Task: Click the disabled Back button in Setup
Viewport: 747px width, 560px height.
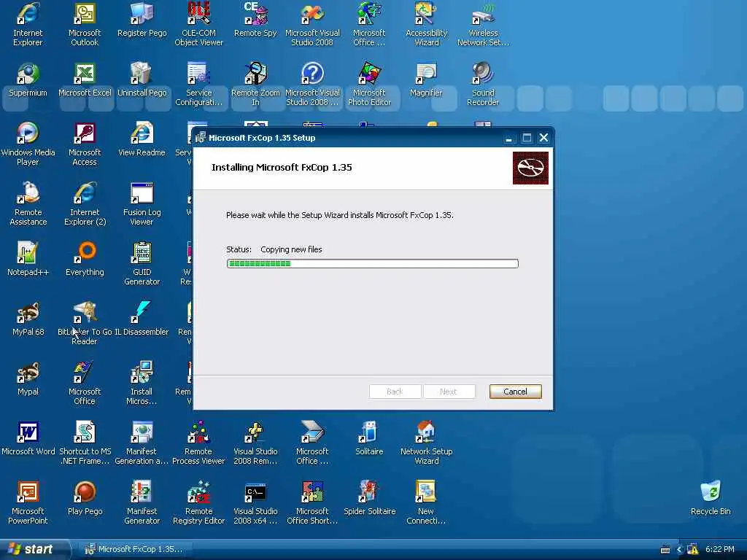Action: pyautogui.click(x=395, y=392)
